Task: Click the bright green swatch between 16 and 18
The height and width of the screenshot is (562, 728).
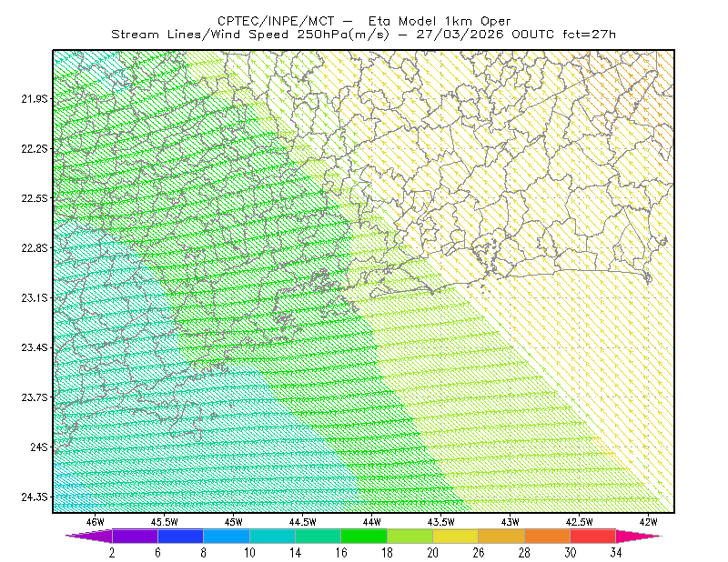Action: click(x=364, y=536)
